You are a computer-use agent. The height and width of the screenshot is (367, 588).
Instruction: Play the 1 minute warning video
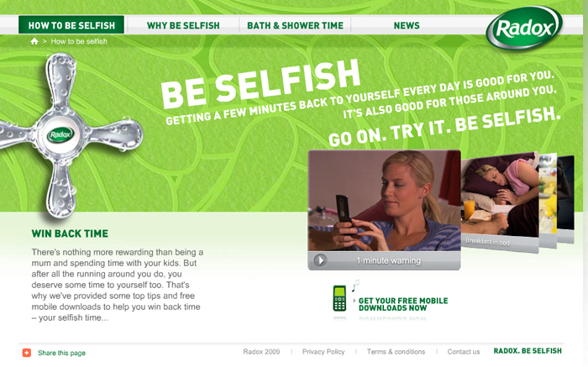coord(320,260)
